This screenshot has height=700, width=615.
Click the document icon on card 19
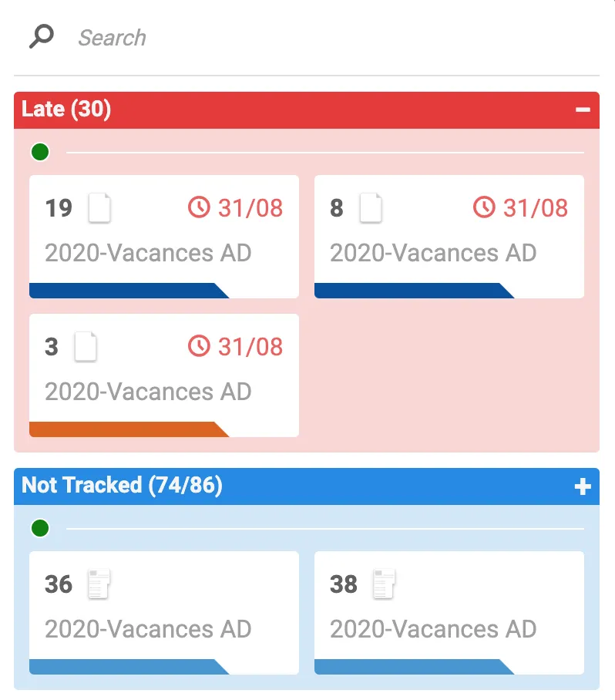coord(99,208)
